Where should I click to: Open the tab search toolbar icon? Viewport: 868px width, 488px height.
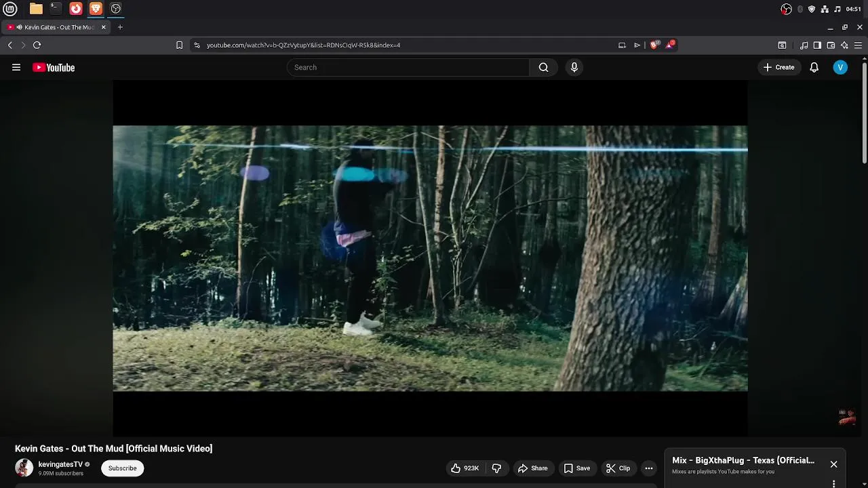point(782,45)
